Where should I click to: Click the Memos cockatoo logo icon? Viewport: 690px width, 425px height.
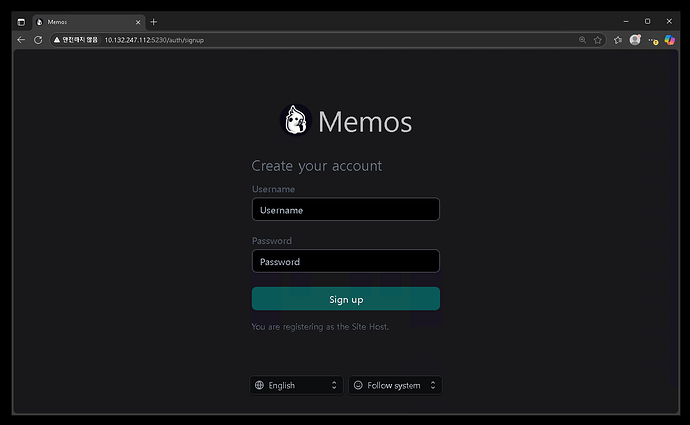(296, 120)
